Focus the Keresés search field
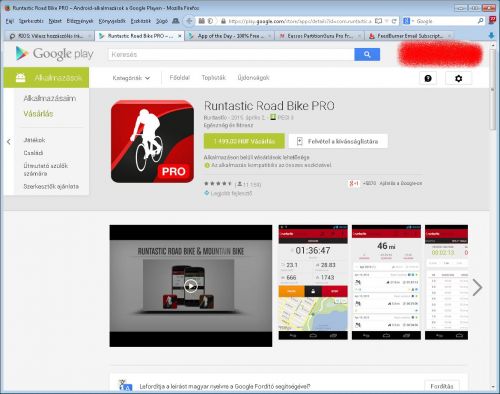The image size is (500, 394). point(231,54)
